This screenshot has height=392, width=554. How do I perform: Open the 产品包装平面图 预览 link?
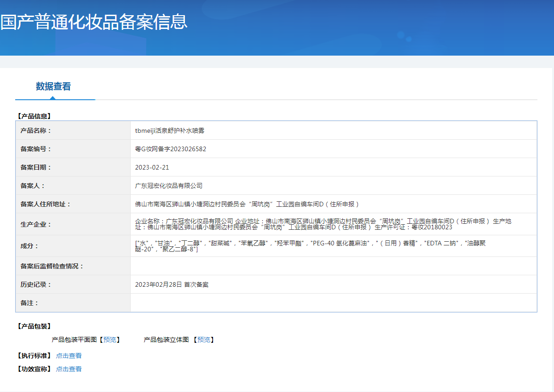[110, 340]
